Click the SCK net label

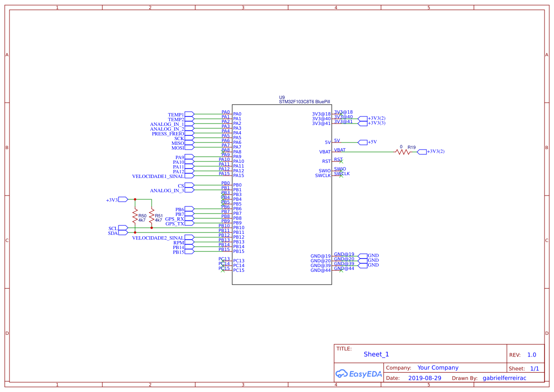pyautogui.click(x=179, y=139)
